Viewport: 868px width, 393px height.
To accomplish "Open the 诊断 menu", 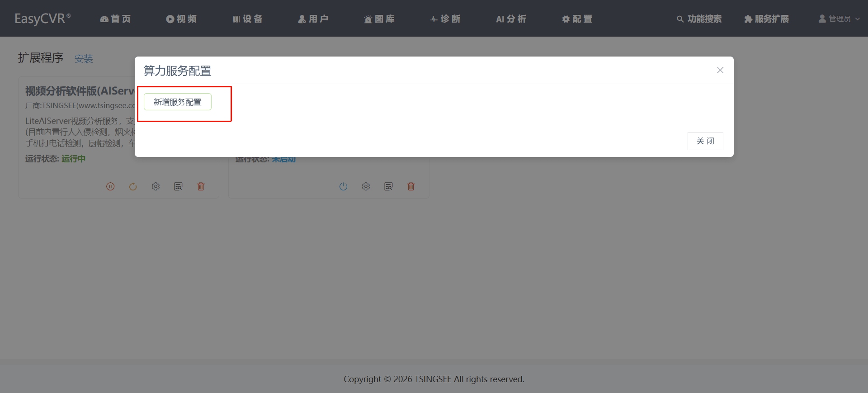I will point(445,19).
